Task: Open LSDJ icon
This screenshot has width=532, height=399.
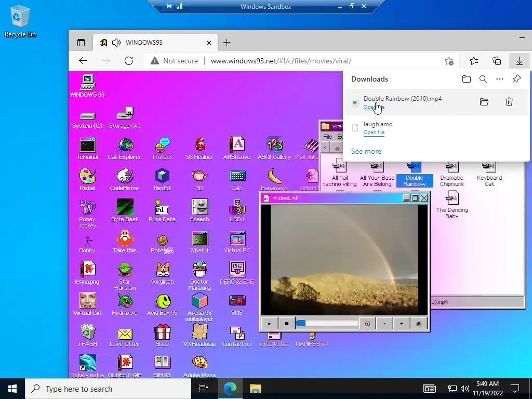Action: point(237,211)
